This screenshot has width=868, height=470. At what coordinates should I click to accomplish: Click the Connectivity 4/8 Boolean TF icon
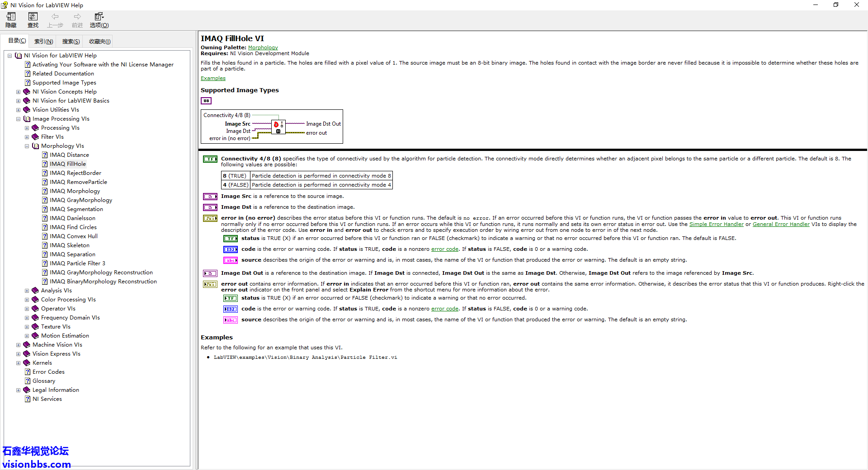click(210, 159)
